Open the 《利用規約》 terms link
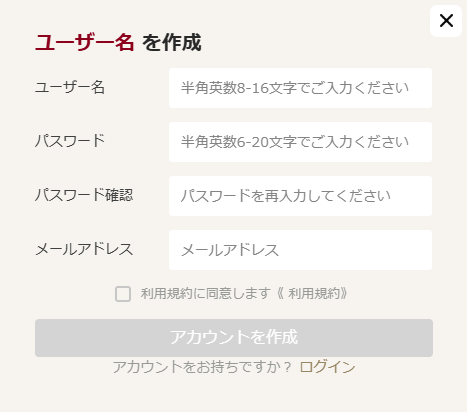This screenshot has width=467, height=412. (312, 294)
